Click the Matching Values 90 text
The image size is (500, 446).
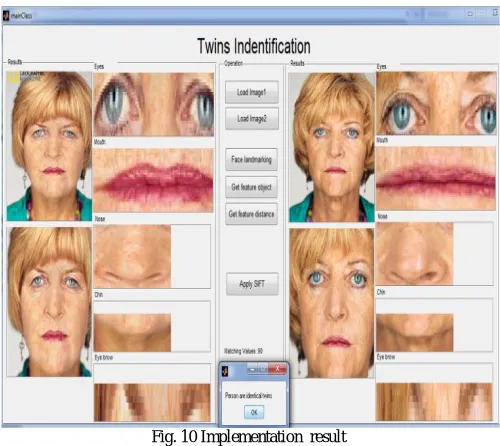coord(243,351)
